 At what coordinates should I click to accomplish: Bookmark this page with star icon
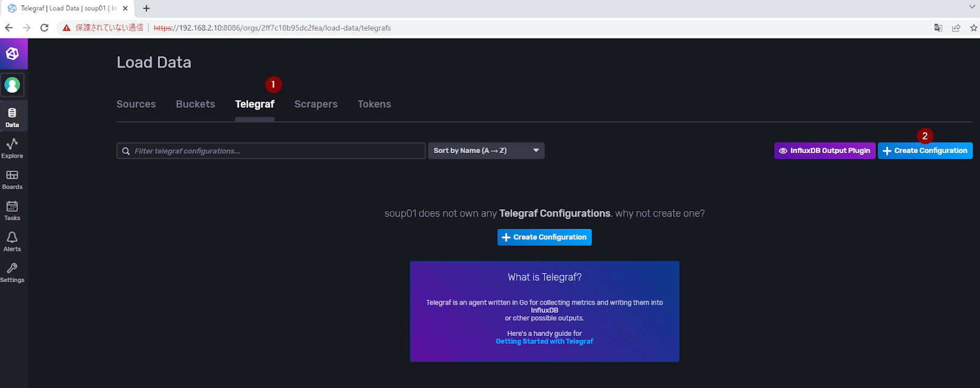point(973,28)
